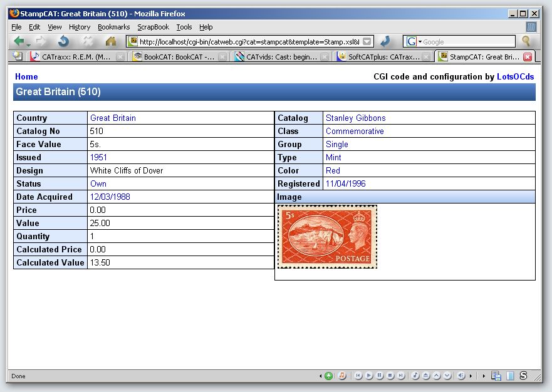Open the URL bar history dropdown

[367, 41]
